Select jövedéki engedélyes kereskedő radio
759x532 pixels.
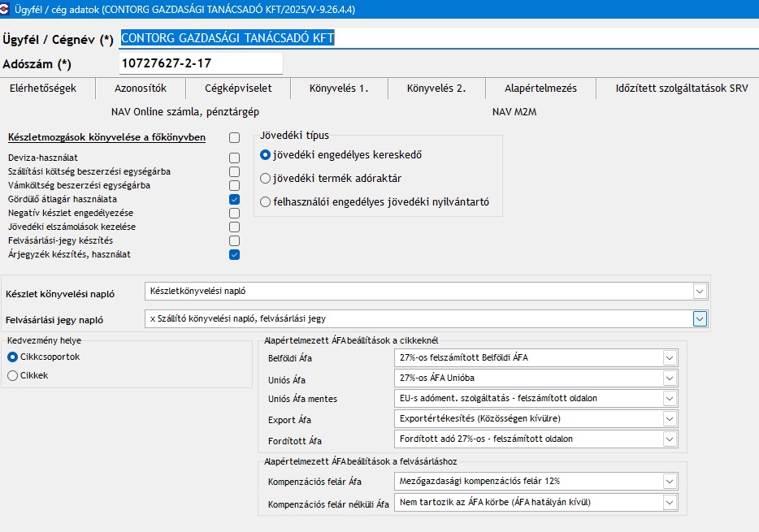click(x=265, y=155)
